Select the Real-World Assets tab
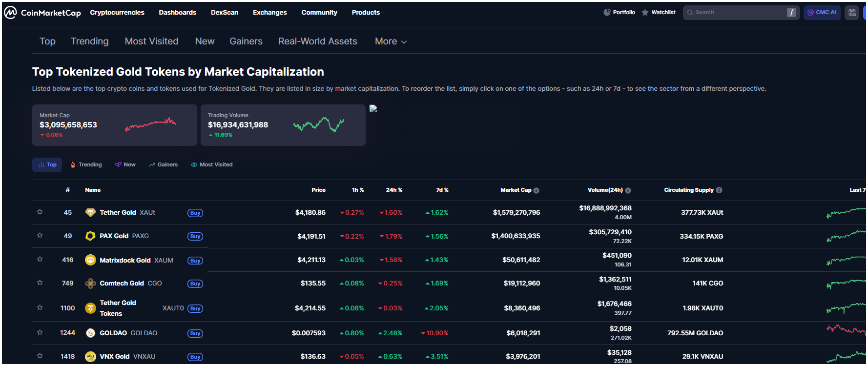This screenshot has width=868, height=366. click(317, 41)
